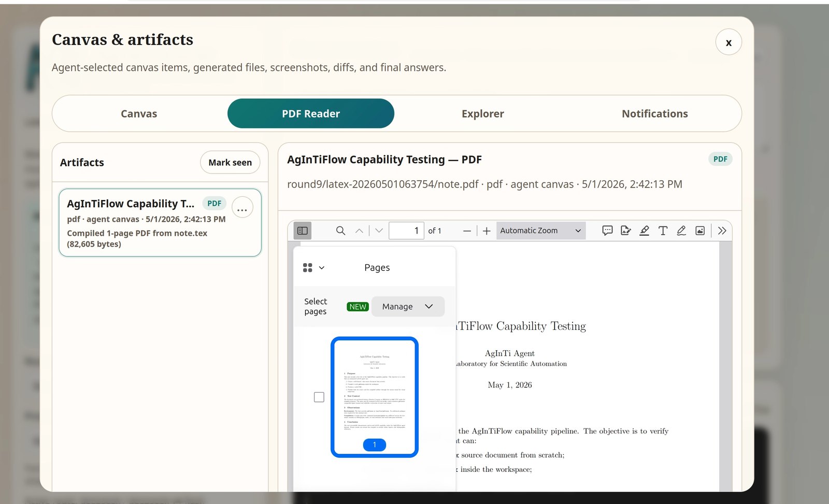Select the draw ink tool

(x=681, y=231)
